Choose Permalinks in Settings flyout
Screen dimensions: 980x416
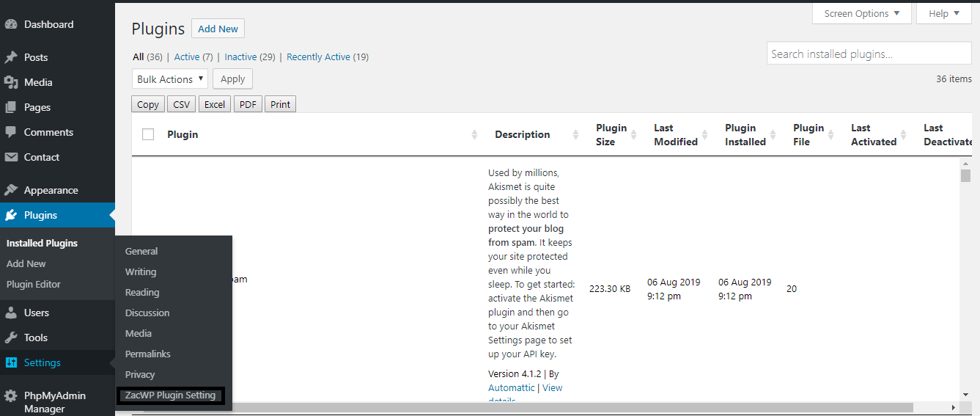(148, 354)
